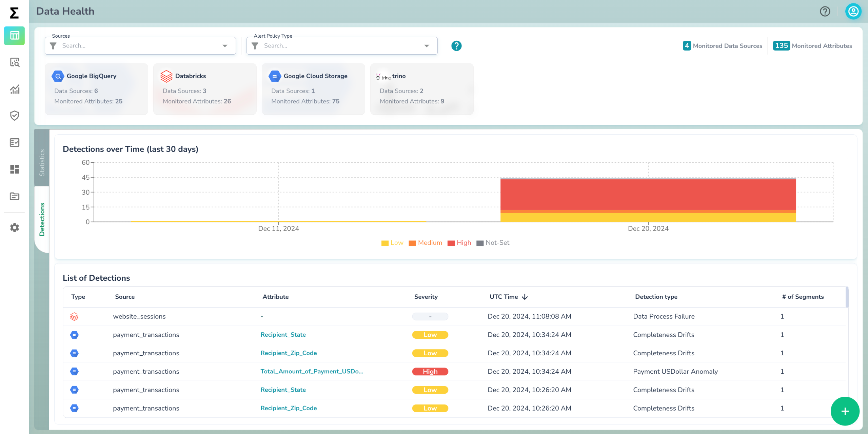Image resolution: width=868 pixels, height=434 pixels.
Task: Open the Data Health table icon in sidebar
Action: [x=14, y=36]
